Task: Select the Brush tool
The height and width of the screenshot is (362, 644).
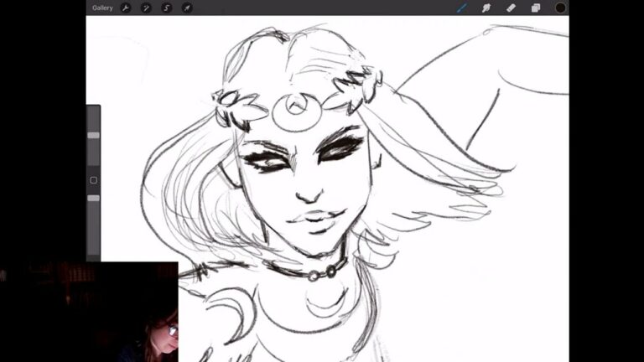Action: click(462, 8)
